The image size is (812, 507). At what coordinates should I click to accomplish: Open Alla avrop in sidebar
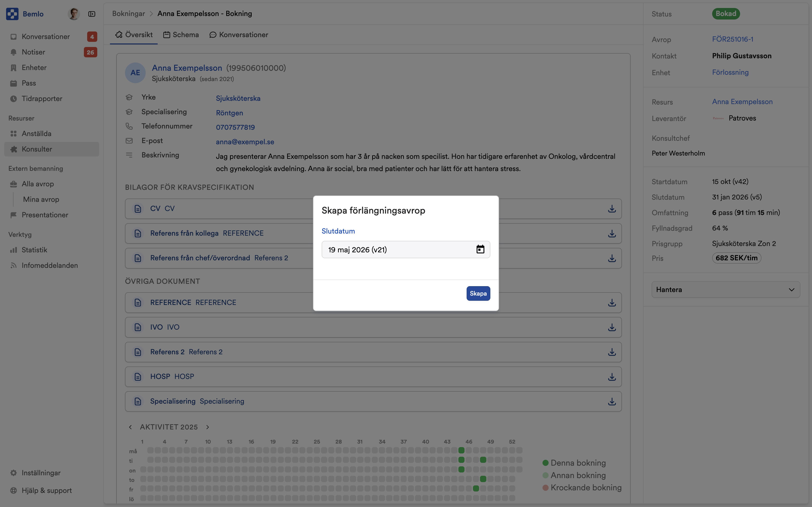tap(52, 184)
